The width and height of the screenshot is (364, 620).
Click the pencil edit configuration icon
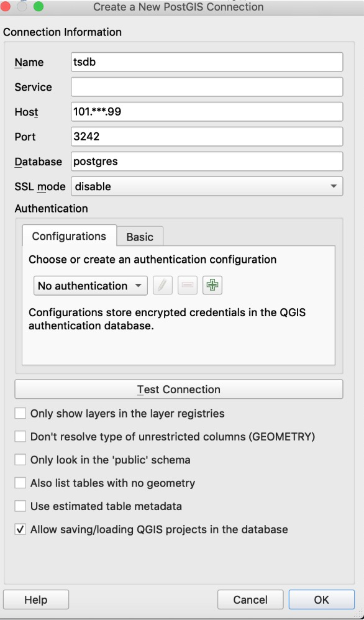click(x=163, y=285)
